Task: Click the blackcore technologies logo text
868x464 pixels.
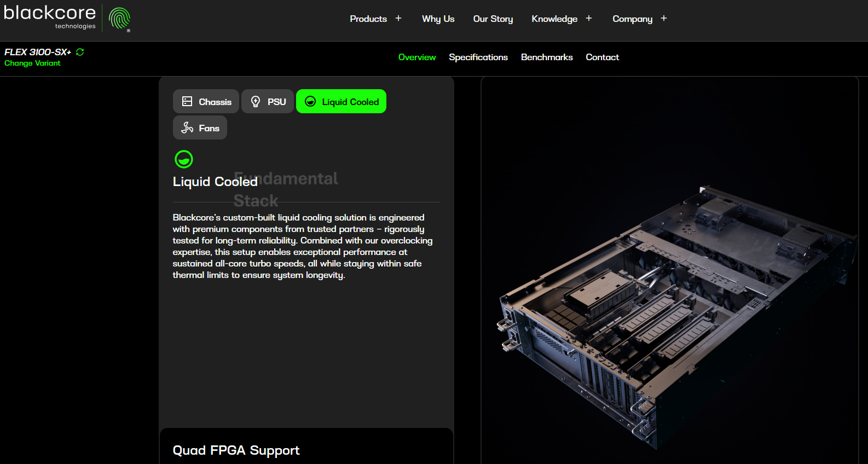Action: [x=50, y=17]
